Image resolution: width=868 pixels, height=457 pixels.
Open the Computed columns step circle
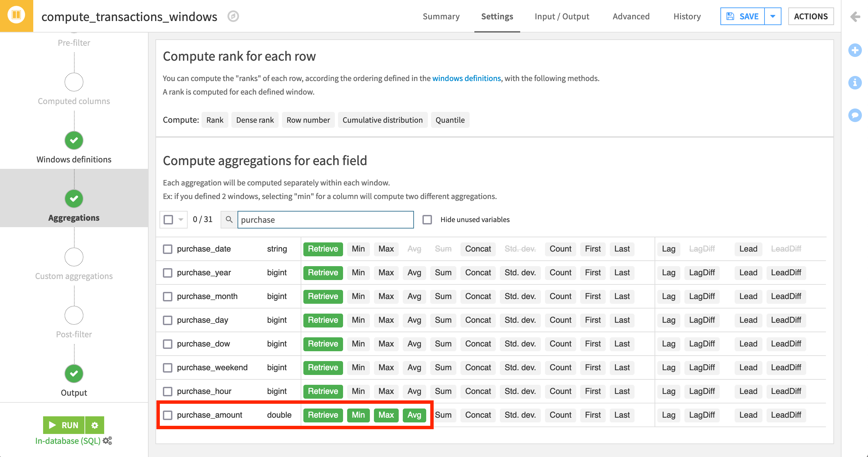[x=74, y=82]
